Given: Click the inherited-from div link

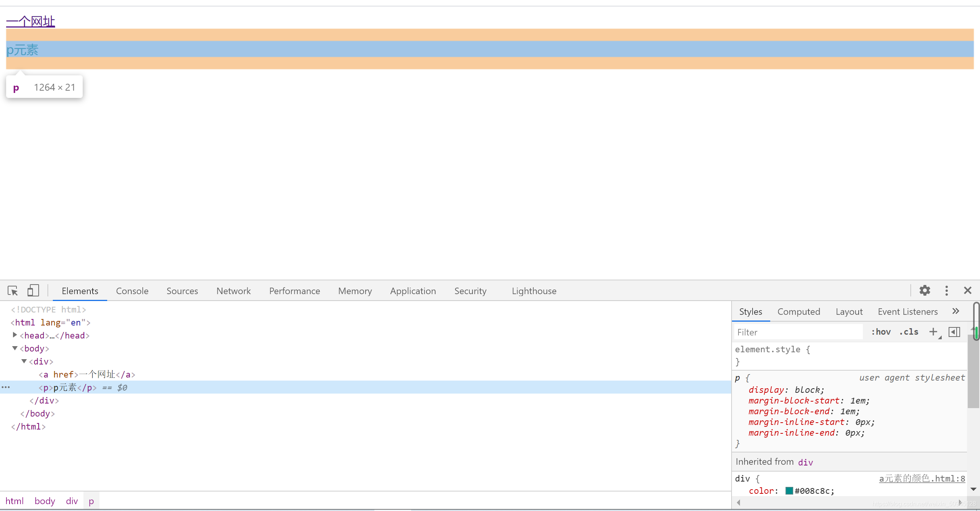Looking at the screenshot, I should point(805,462).
